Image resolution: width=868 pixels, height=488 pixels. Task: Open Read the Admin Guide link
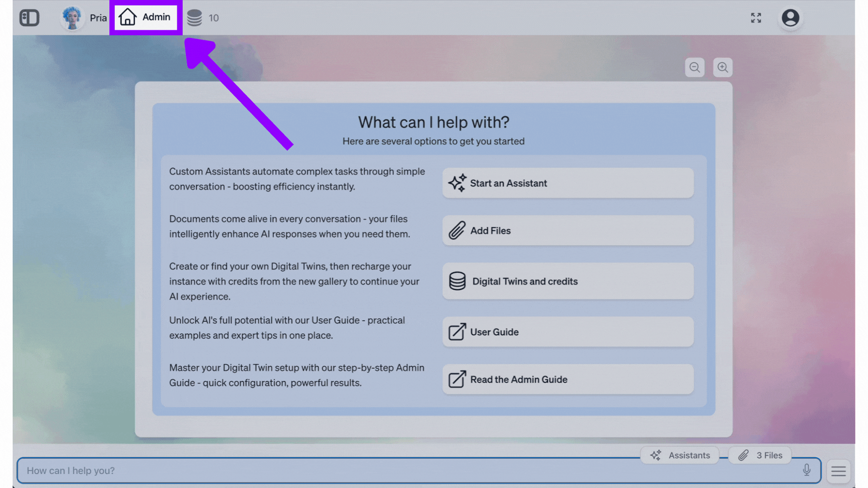coord(568,380)
